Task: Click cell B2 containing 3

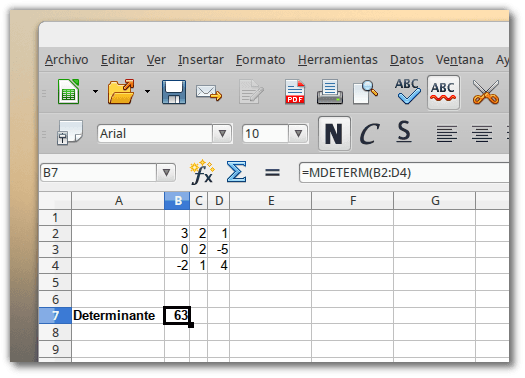Action: pos(177,233)
